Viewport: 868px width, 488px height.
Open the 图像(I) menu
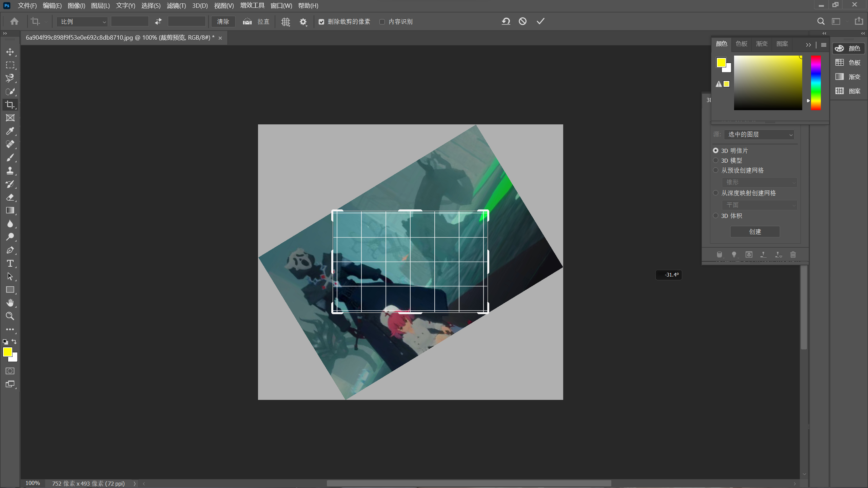click(x=76, y=6)
